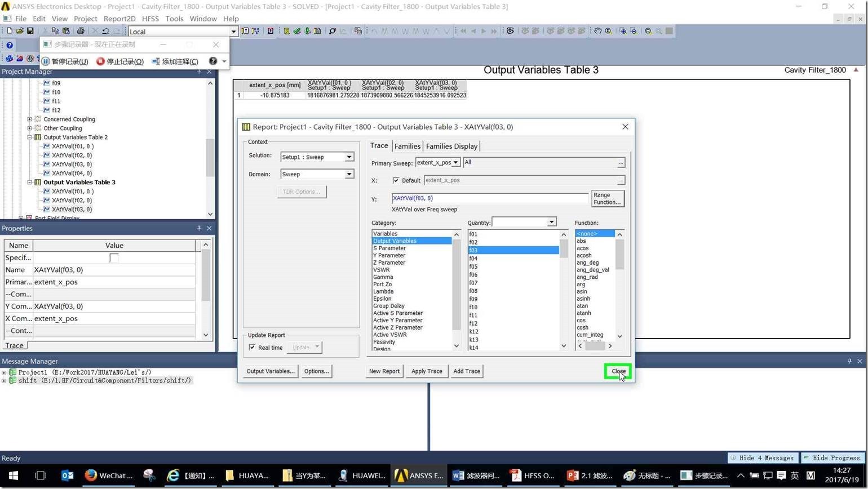Viewport: 868px width, 489px height.
Task: Stop the step recorder recording
Action: [x=120, y=61]
